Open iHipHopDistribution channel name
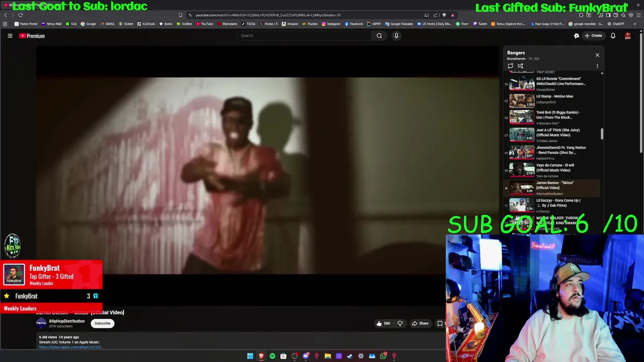Image resolution: width=644 pixels, height=362 pixels. pyautogui.click(x=66, y=321)
